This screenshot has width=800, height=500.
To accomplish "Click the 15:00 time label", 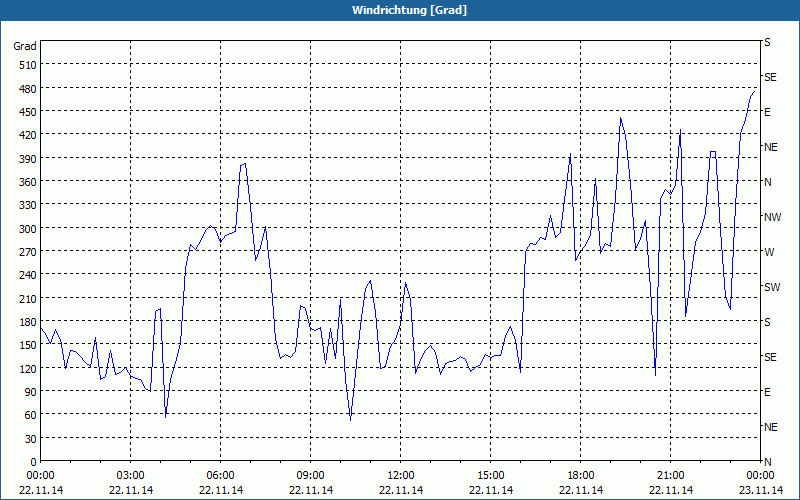I will (491, 476).
